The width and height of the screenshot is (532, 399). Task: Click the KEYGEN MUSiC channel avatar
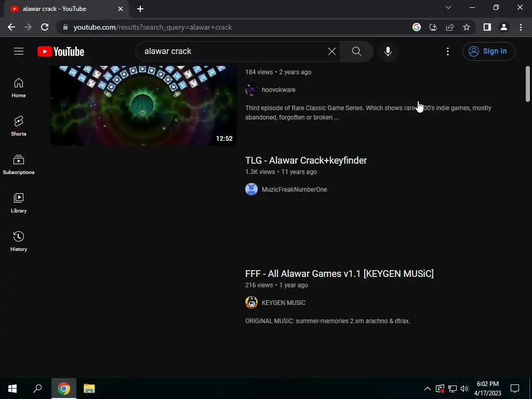click(x=251, y=302)
